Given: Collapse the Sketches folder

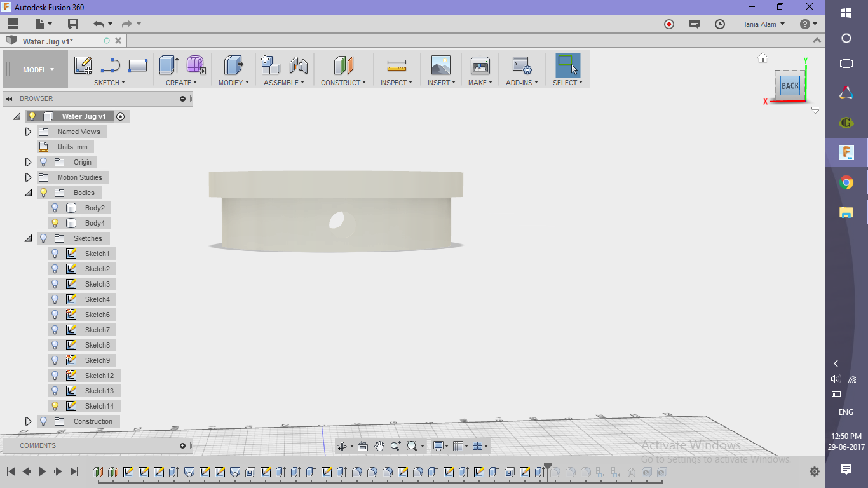Looking at the screenshot, I should (28, 238).
